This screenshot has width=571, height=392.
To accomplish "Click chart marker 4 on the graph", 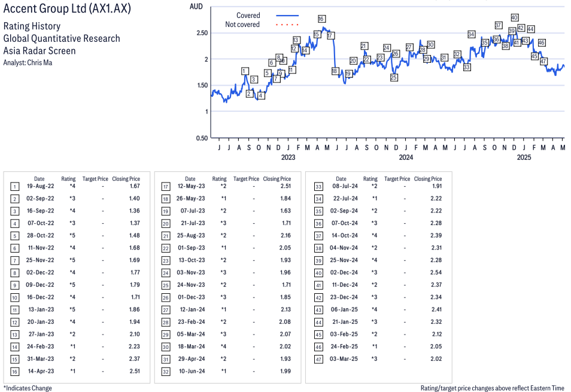I will pos(260,96).
